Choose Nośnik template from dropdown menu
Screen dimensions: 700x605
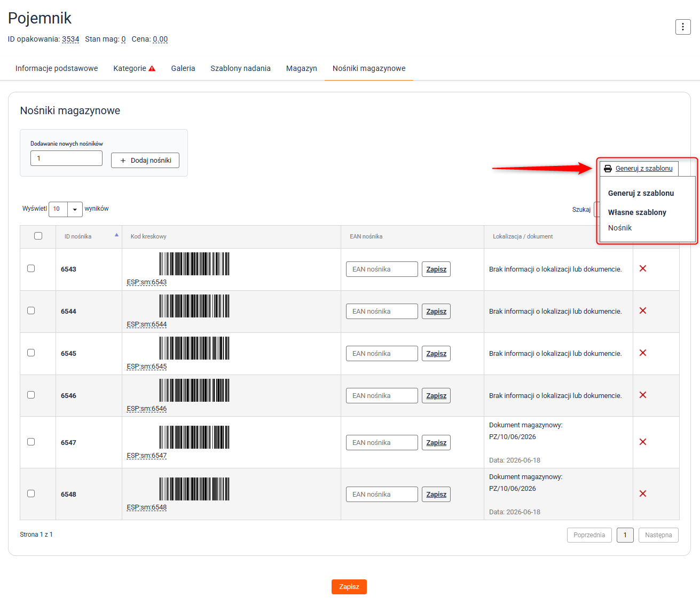pos(620,228)
